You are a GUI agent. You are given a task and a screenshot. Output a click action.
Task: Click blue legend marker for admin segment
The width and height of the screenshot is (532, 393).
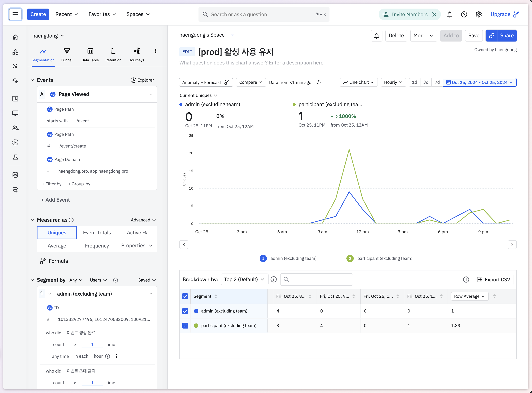pyautogui.click(x=263, y=259)
